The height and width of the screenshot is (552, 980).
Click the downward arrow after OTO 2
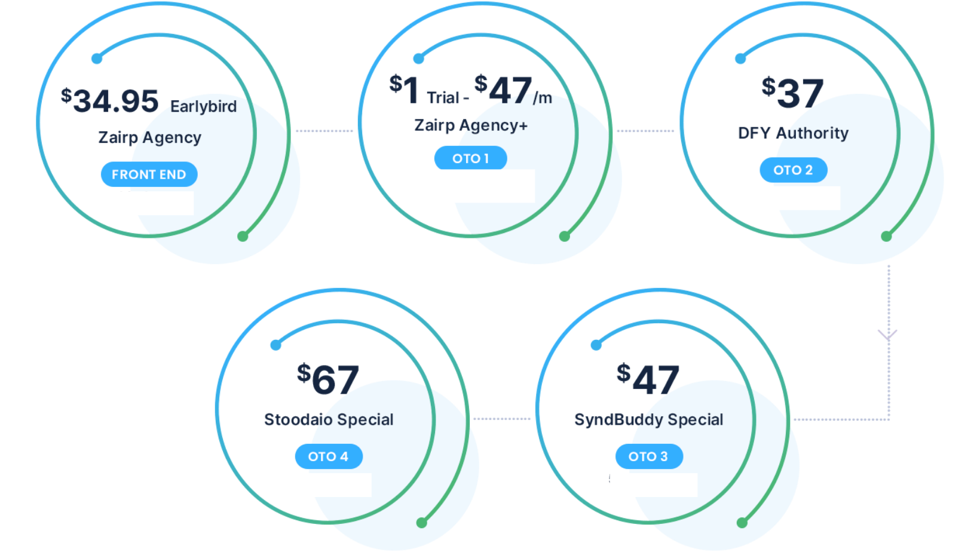tap(888, 335)
